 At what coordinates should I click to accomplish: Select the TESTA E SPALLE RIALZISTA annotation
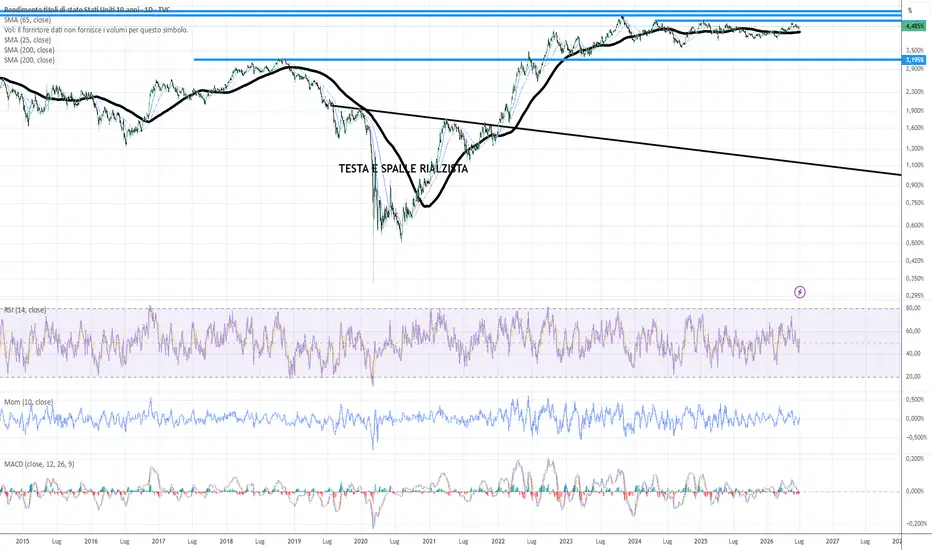pos(403,169)
